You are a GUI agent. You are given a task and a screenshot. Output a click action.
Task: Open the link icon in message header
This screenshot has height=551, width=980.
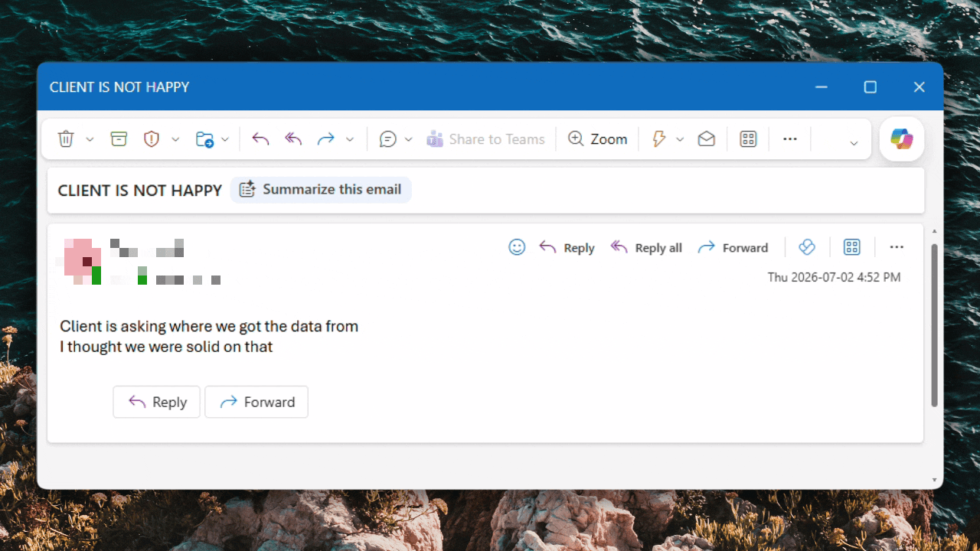[807, 247]
